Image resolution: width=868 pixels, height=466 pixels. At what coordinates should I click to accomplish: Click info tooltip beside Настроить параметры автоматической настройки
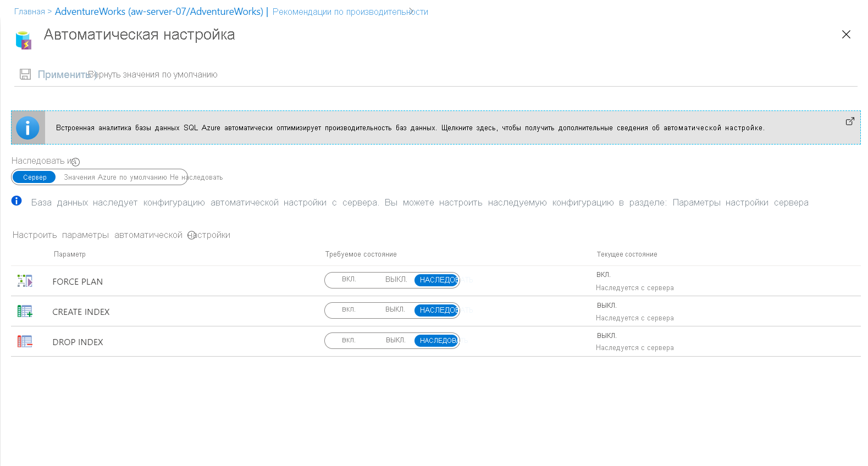coord(191,235)
